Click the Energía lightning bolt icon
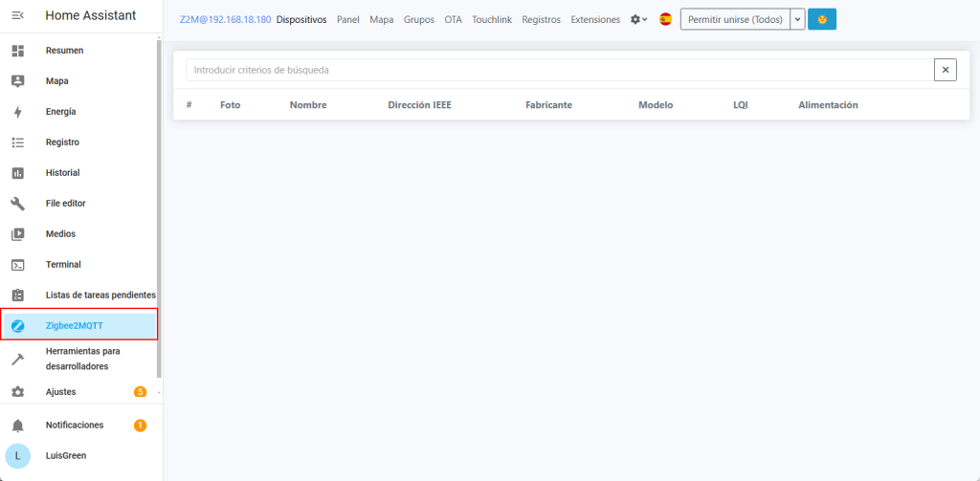The width and height of the screenshot is (980, 481). point(17,112)
